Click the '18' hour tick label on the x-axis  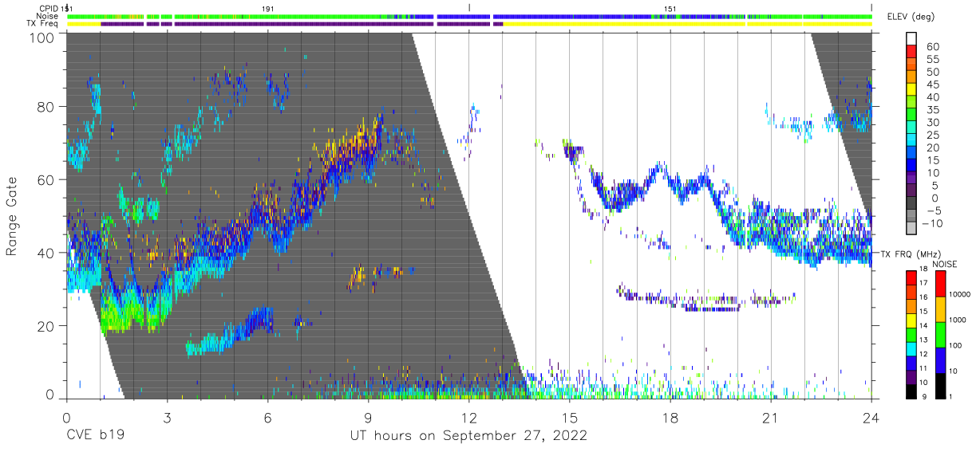670,417
